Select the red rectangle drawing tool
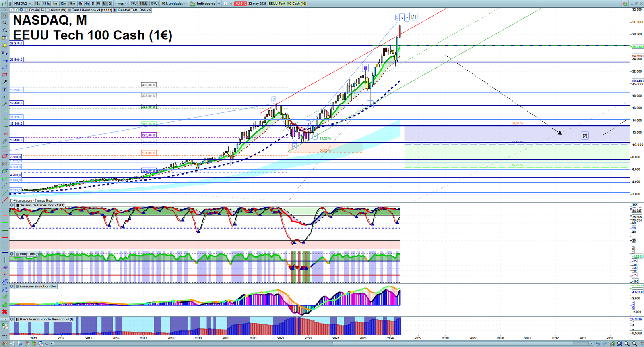The height and width of the screenshot is (347, 644). tap(4, 75)
